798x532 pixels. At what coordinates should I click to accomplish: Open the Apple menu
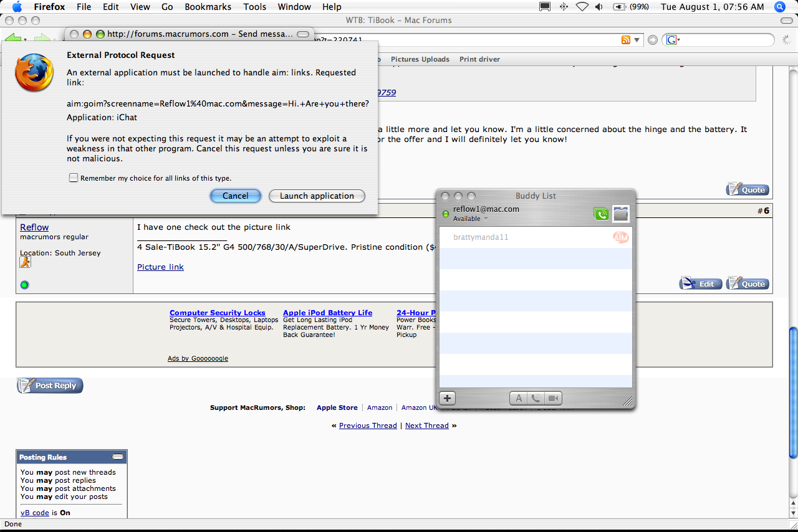[17, 7]
